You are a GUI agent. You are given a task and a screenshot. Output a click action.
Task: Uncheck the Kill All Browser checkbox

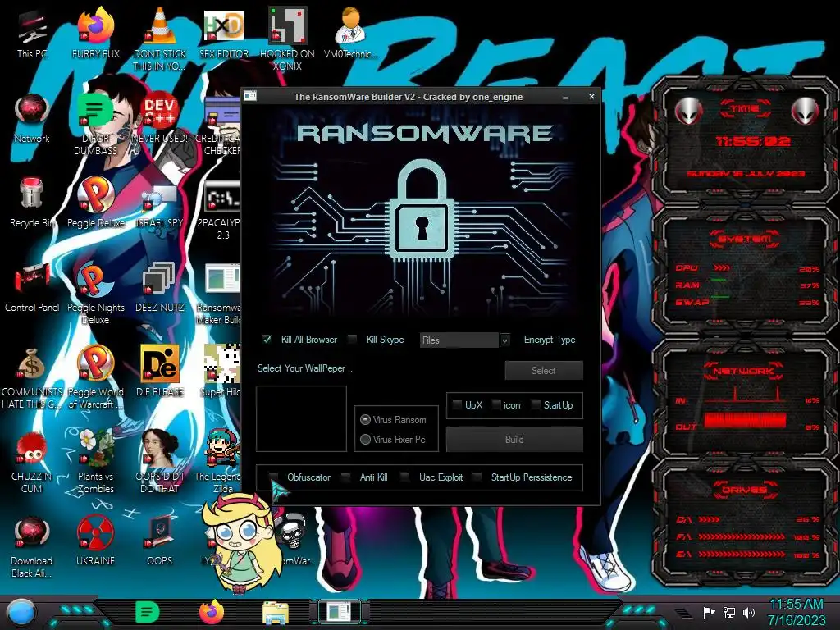click(267, 339)
